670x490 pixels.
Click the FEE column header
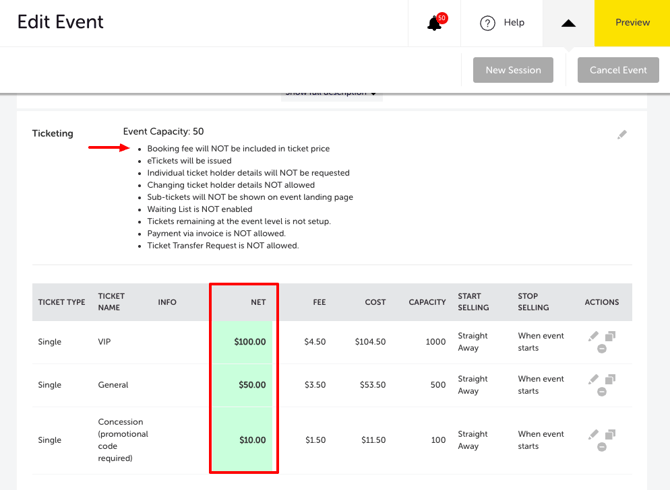[319, 302]
